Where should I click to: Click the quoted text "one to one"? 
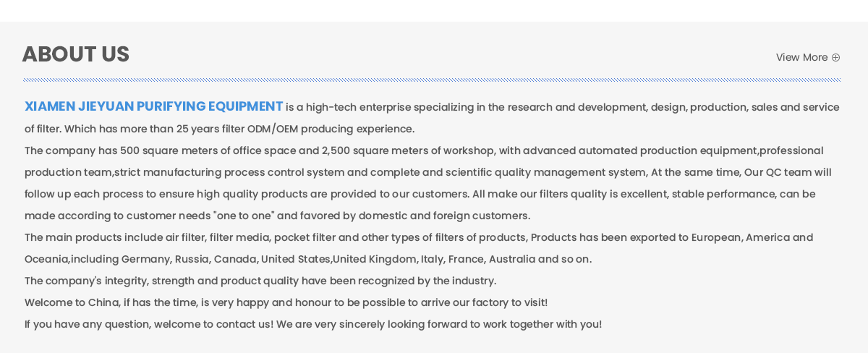coord(241,216)
